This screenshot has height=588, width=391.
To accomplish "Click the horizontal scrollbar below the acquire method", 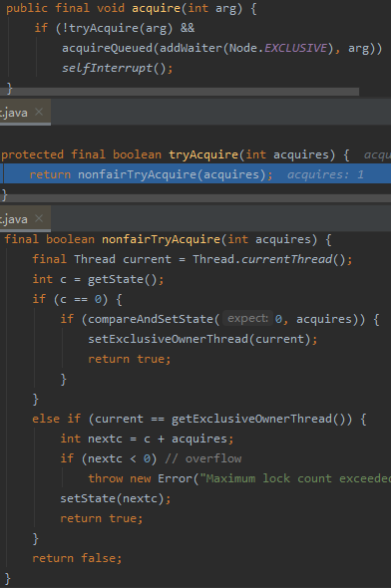I will [x=180, y=92].
